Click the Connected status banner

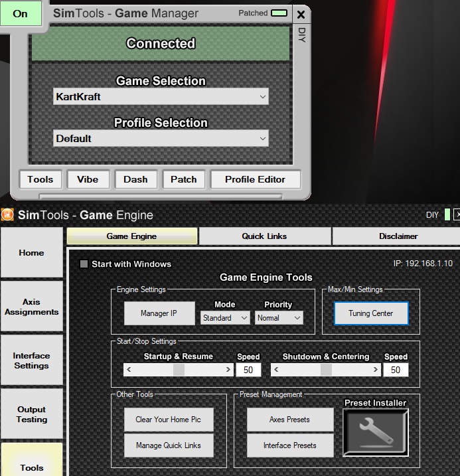161,43
